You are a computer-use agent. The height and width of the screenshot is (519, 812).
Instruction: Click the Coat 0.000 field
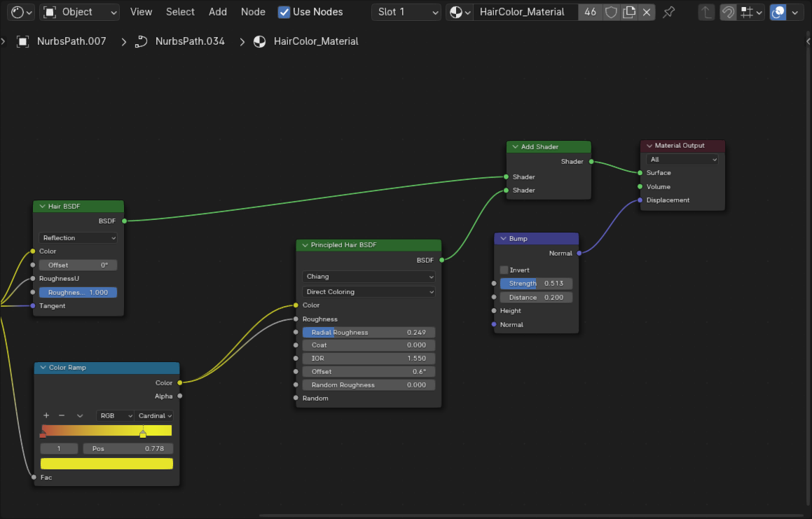[x=369, y=345]
